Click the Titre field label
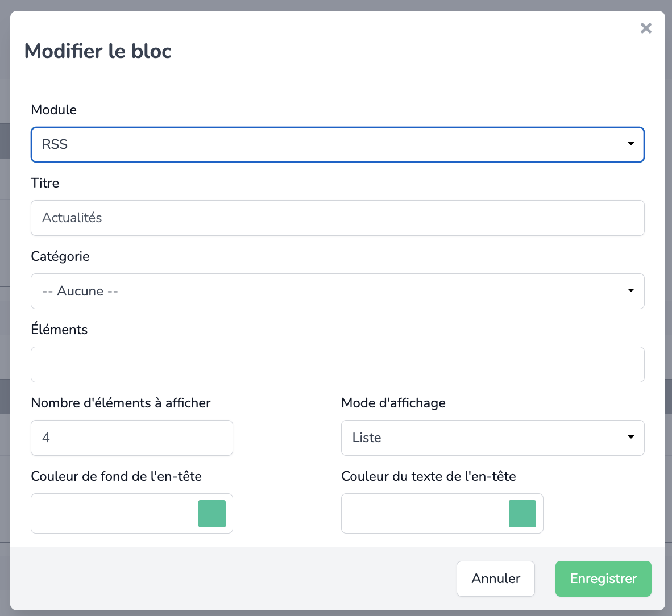Screen dimensions: 672x616 pos(45,183)
